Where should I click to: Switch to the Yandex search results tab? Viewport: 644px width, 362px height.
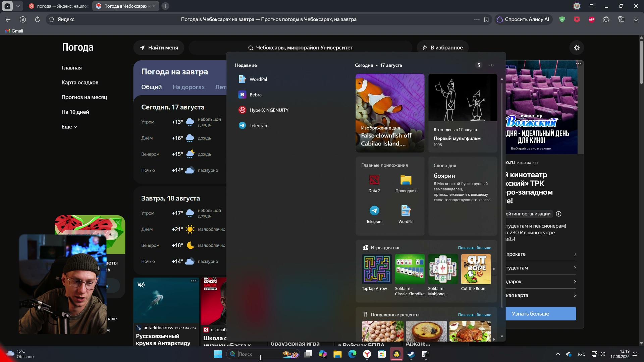point(58,6)
